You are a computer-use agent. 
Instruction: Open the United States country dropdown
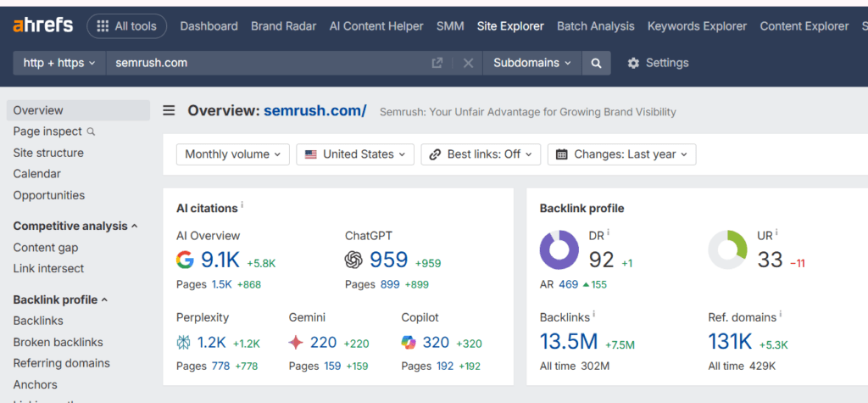[x=355, y=154]
